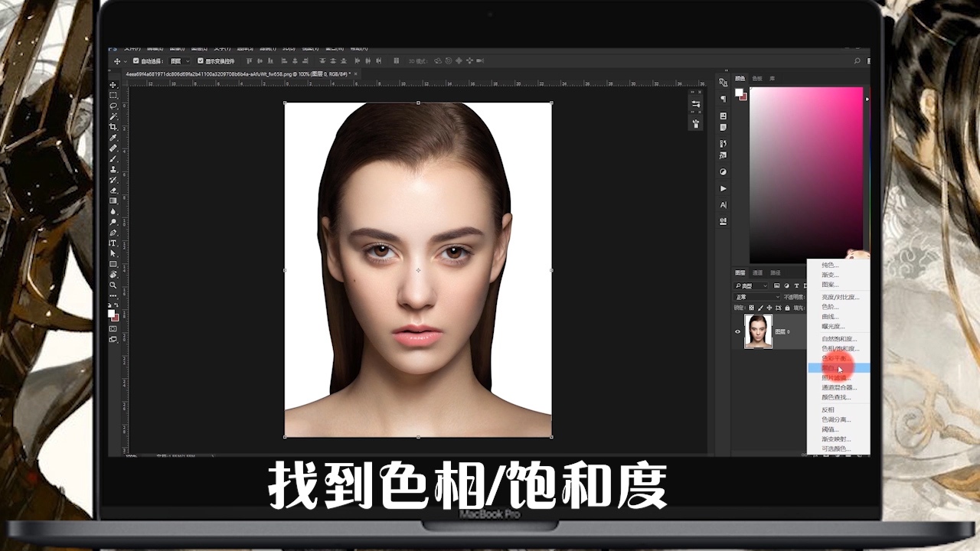980x551 pixels.
Task: Toggle lock image pixels brush icon
Action: click(760, 308)
